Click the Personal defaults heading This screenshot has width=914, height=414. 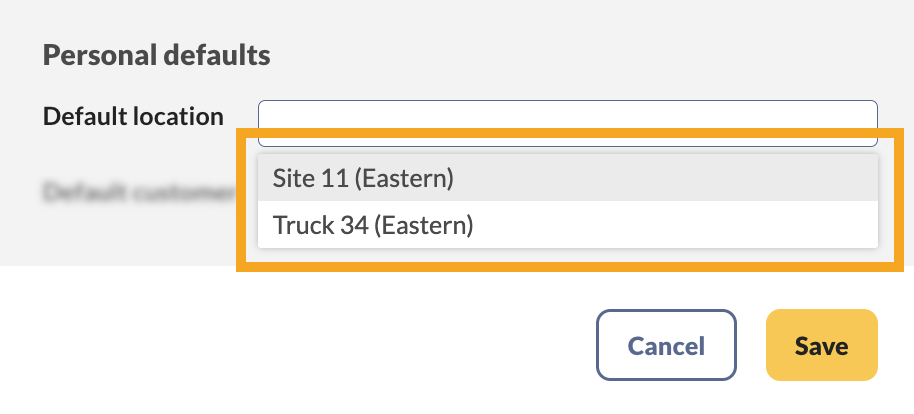156,55
